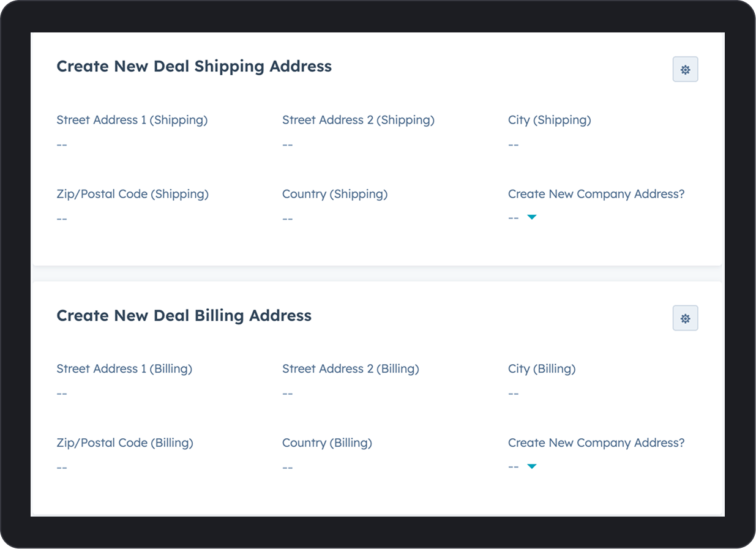Click the Create New Deal Shipping Address heading
This screenshot has width=756, height=549.
point(194,66)
